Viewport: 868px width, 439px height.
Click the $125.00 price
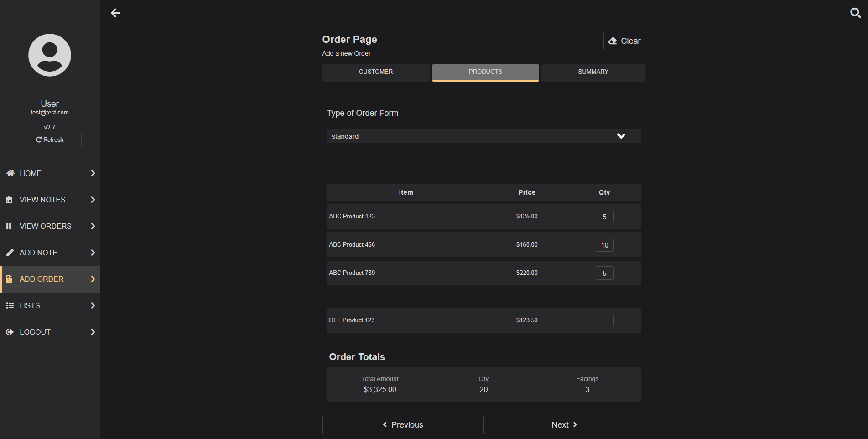527,216
